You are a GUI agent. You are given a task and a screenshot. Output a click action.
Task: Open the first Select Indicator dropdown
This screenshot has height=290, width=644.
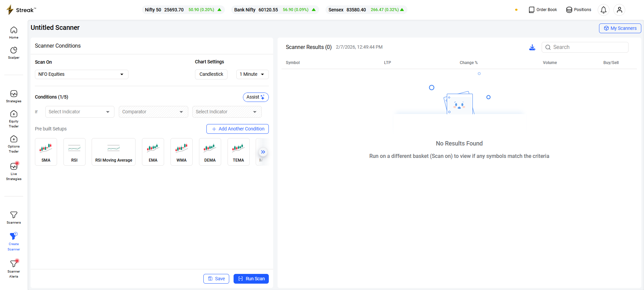click(80, 112)
